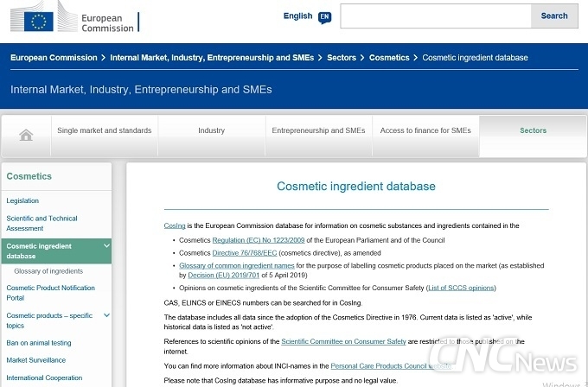Image resolution: width=588 pixels, height=387 pixels.
Task: Collapse Cosmetic ingredient database chevron
Action: coord(106,245)
